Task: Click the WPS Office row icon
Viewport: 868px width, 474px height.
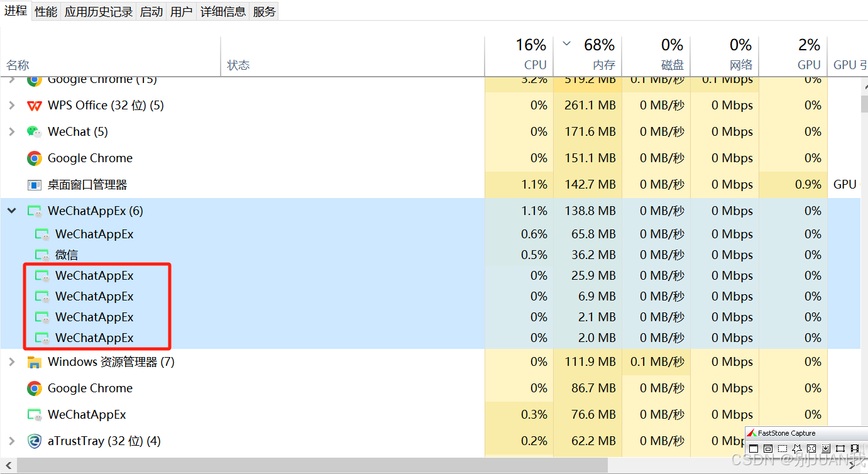Action: point(35,106)
